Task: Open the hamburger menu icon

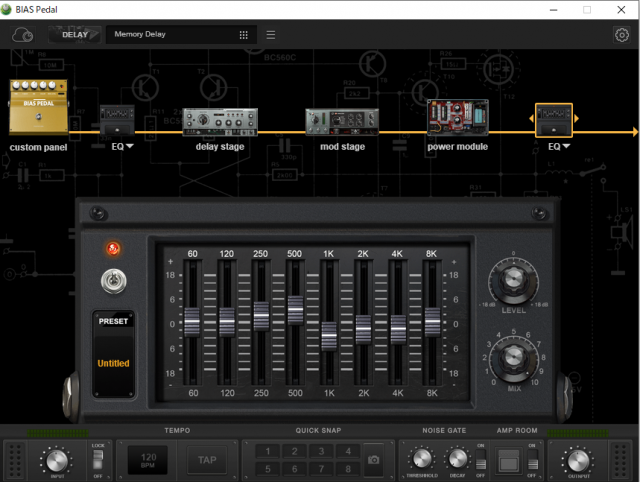Action: point(271,35)
